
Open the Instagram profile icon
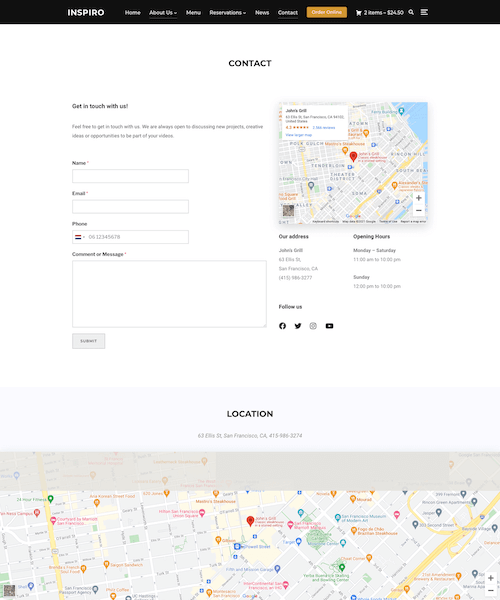313,326
